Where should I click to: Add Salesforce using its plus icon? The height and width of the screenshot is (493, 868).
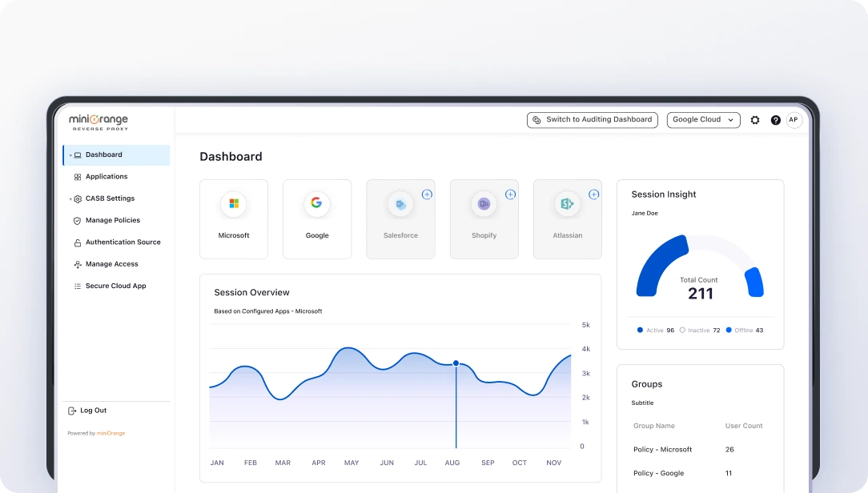[427, 194]
